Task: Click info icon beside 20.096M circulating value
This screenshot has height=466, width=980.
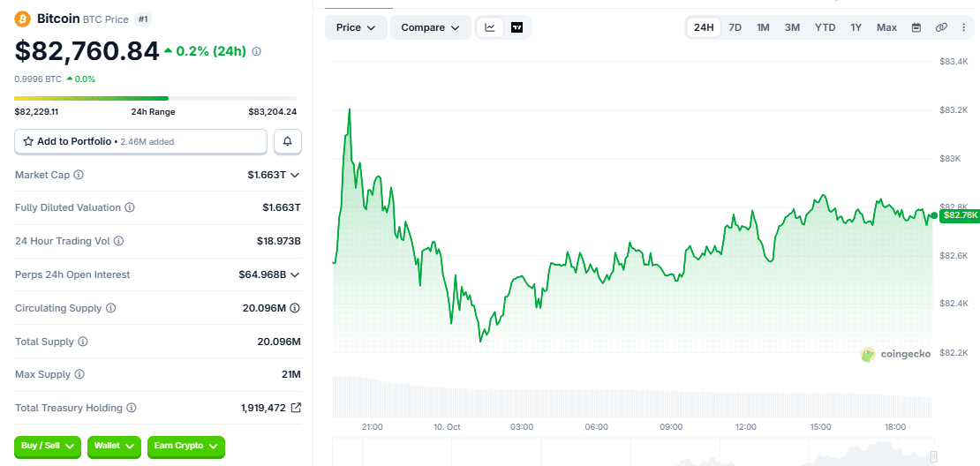Action: point(295,308)
